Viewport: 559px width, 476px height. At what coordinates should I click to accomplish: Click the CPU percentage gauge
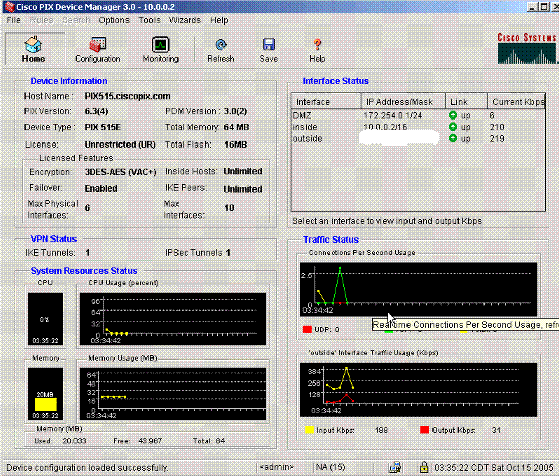[45, 319]
